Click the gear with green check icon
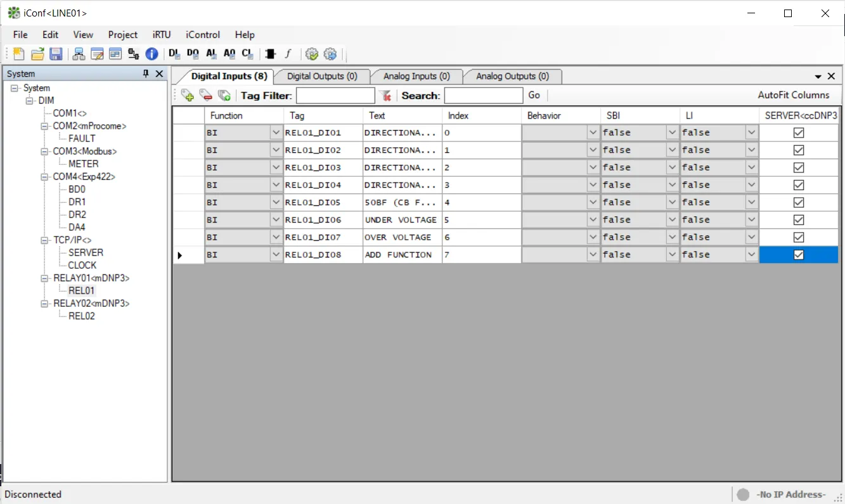Viewport: 845px width, 504px height. (311, 54)
